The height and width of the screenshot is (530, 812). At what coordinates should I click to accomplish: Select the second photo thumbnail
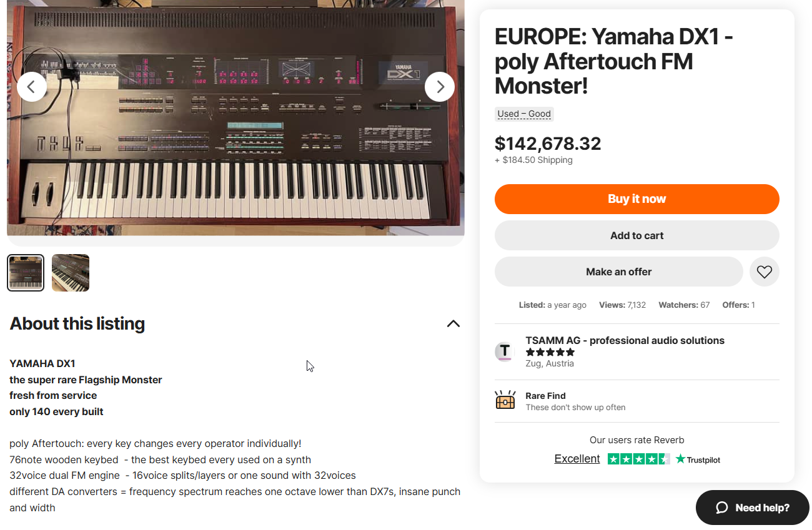(71, 273)
